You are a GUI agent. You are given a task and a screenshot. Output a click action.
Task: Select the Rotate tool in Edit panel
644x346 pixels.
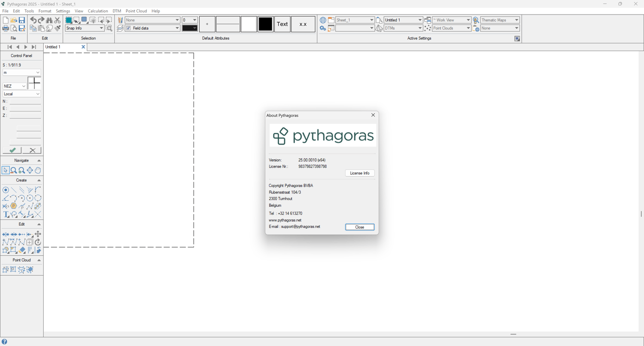(x=38, y=242)
